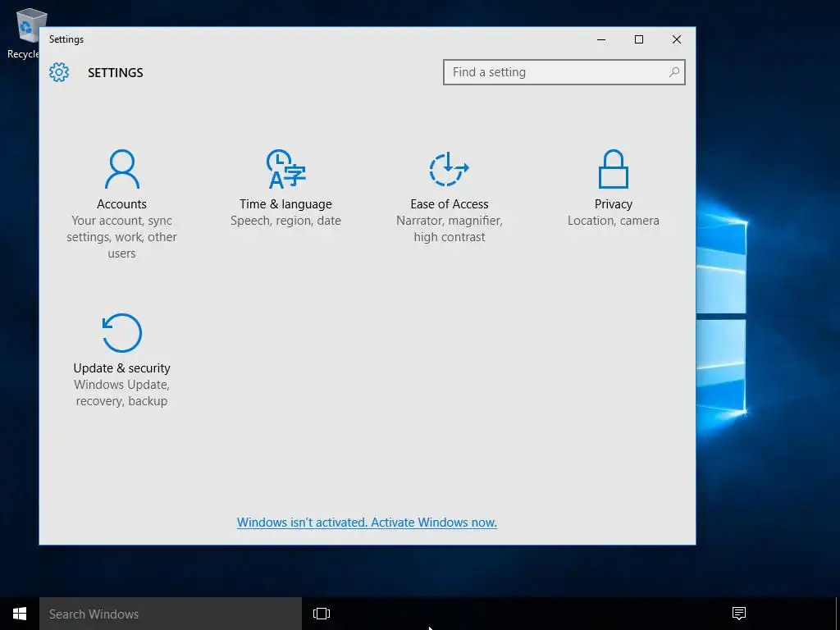Maximize the Settings window
The image size is (840, 630).
coord(638,39)
